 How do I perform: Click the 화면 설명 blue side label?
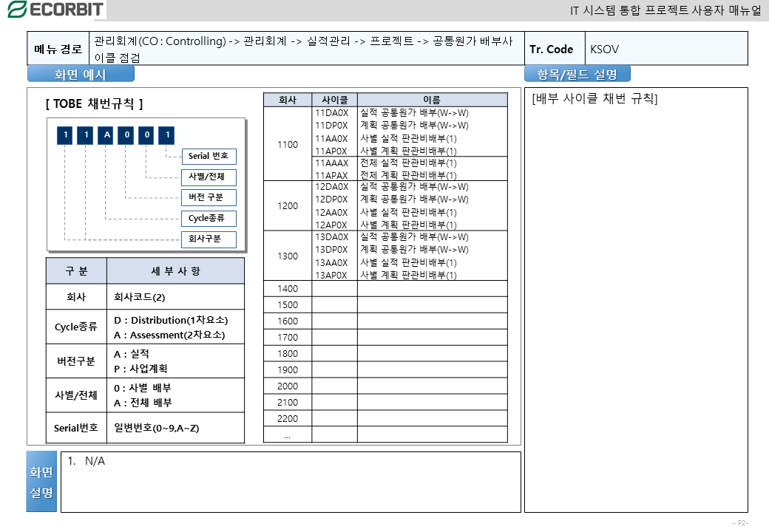tap(41, 482)
